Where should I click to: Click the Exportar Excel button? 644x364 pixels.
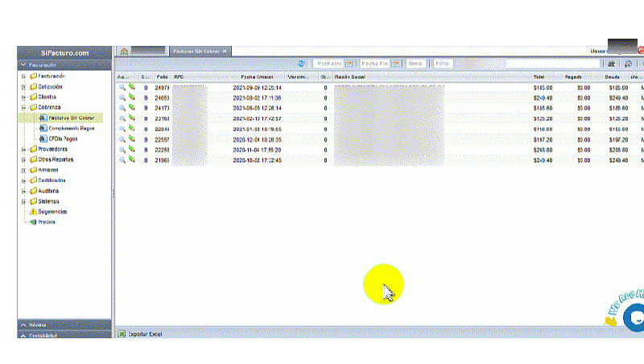(x=145, y=333)
